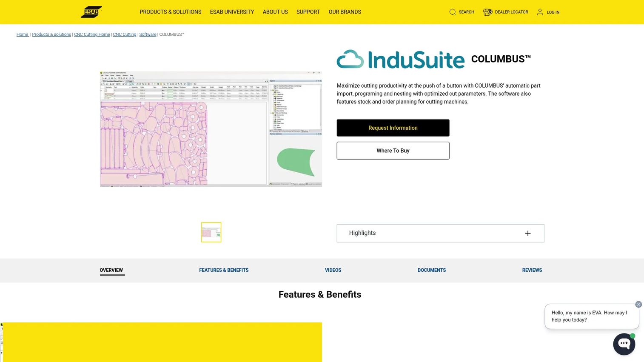This screenshot has height=362, width=644.
Task: Open Software breadcrumb link
Action: [148, 34]
